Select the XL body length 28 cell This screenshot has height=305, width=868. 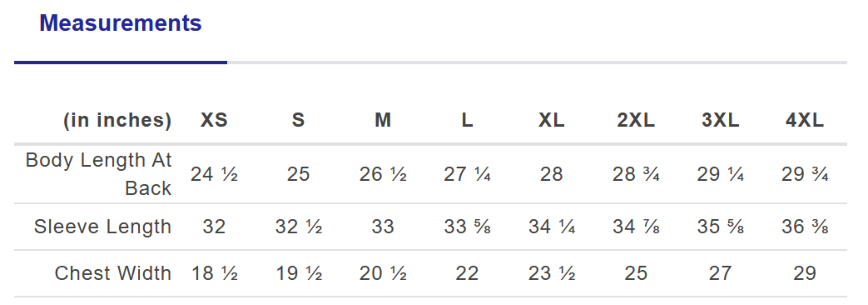(x=552, y=174)
